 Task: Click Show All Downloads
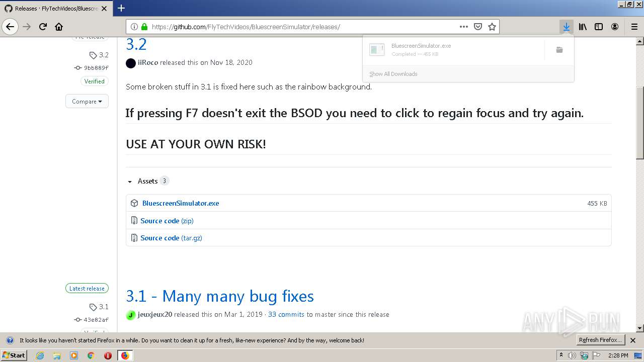click(393, 74)
